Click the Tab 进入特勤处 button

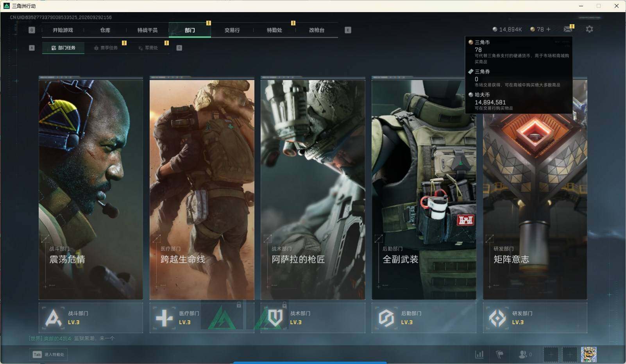pos(48,354)
